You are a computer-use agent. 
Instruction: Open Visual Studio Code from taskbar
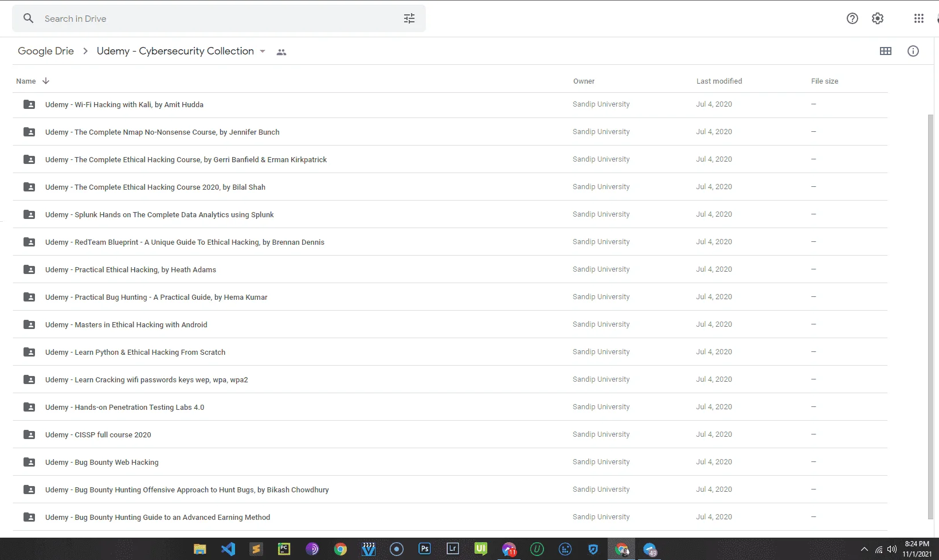point(228,549)
